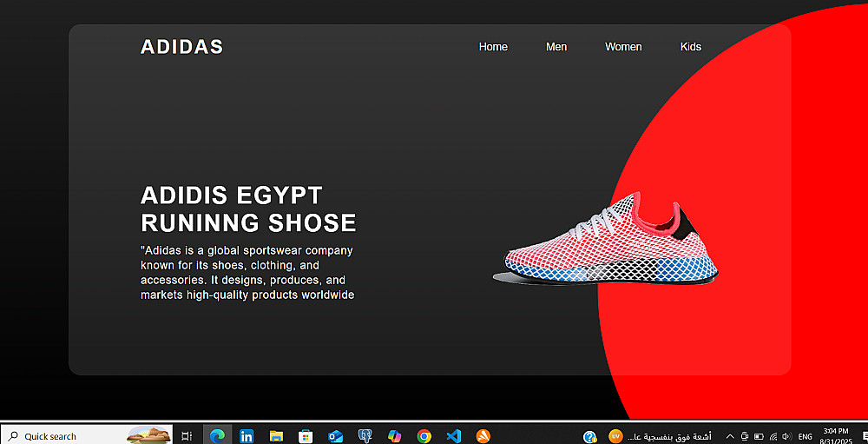This screenshot has height=444, width=868.
Task: Switch the ENG input language indicator
Action: [806, 437]
